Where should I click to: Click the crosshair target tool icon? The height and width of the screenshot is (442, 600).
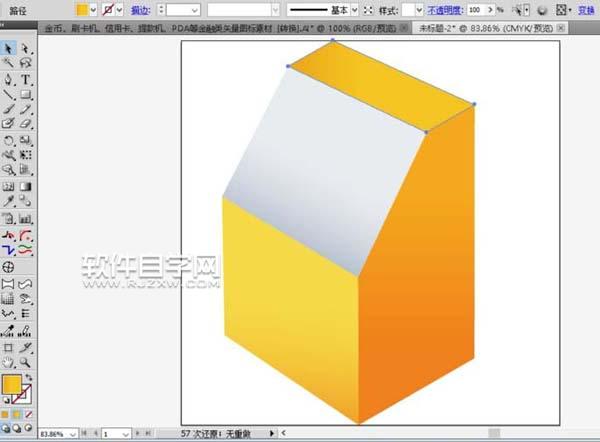click(8, 267)
